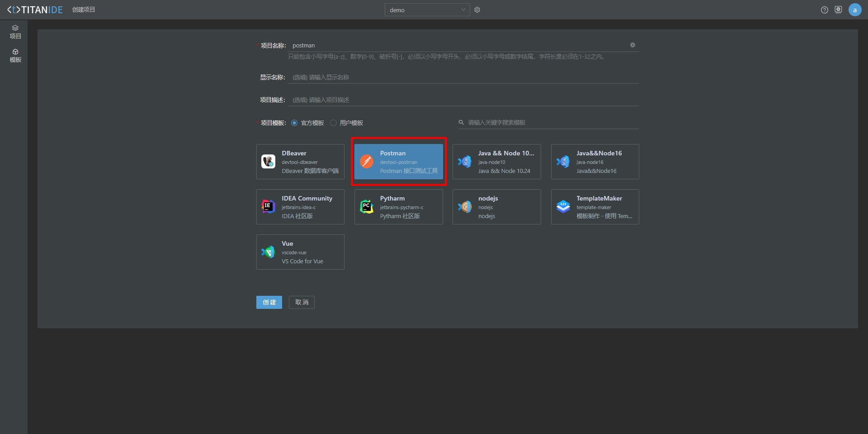Click 'template-maker' text

pos(594,207)
